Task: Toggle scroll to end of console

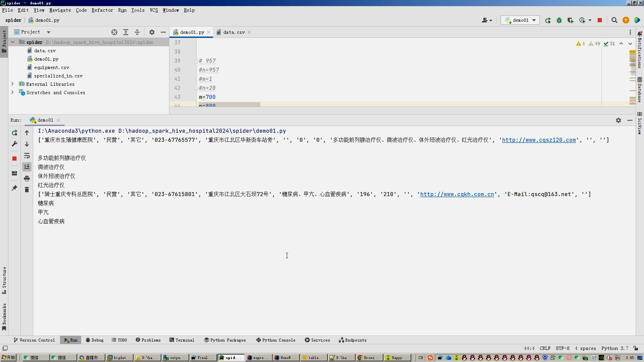Action: tap(27, 167)
